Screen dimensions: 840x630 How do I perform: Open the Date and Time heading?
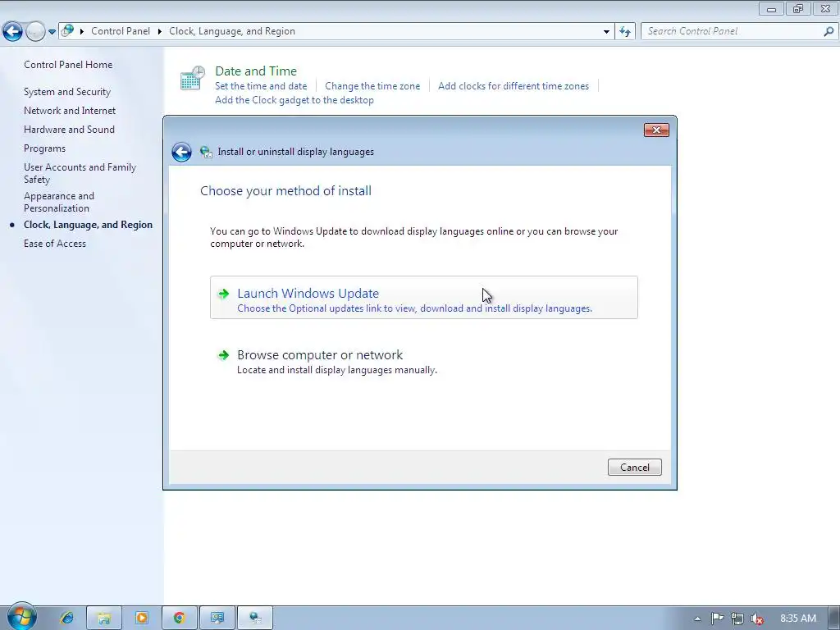coord(256,71)
